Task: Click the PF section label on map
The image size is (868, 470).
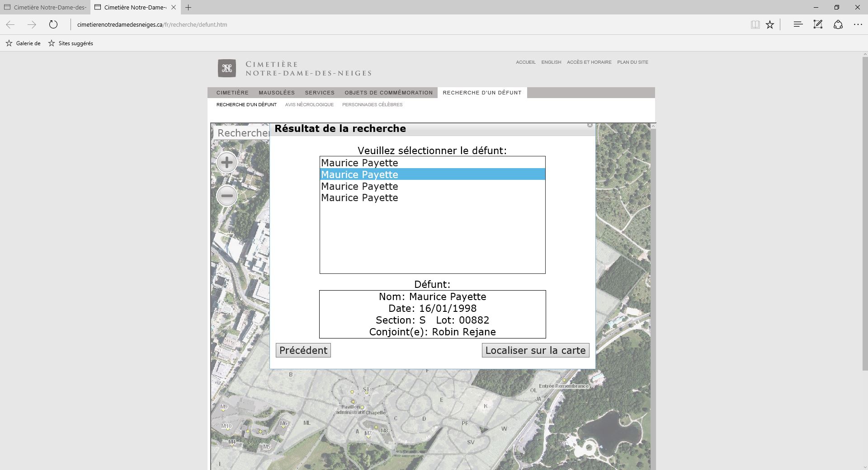Action: click(465, 423)
